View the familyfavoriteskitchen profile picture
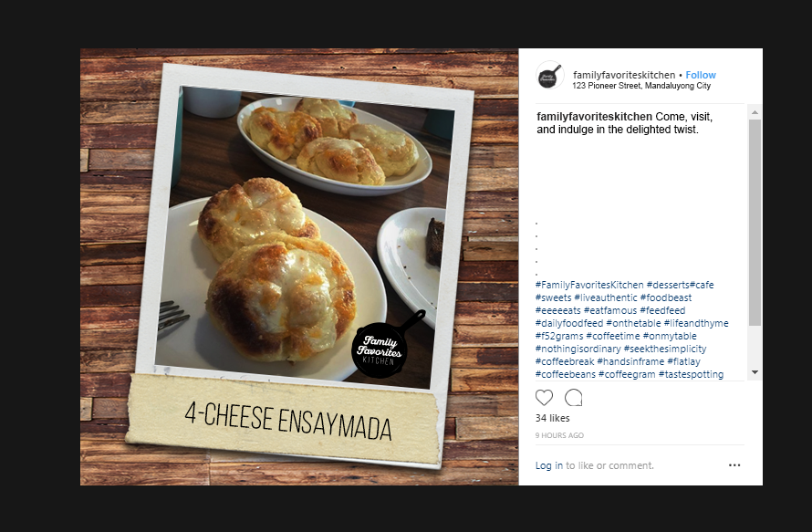 click(x=549, y=76)
